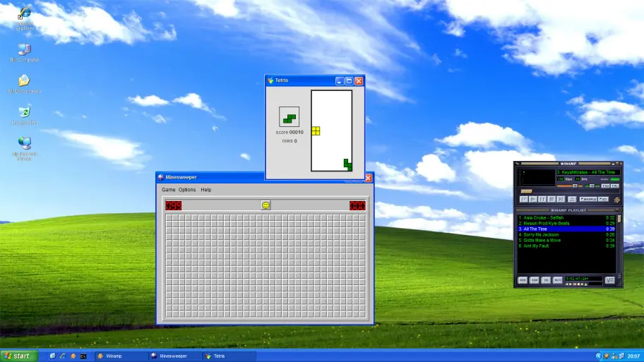Click the Winamp stop button

pos(551,199)
